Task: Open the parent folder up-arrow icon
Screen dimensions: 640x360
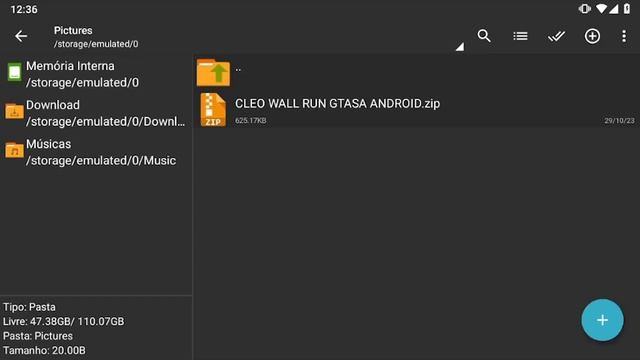Action: click(213, 73)
